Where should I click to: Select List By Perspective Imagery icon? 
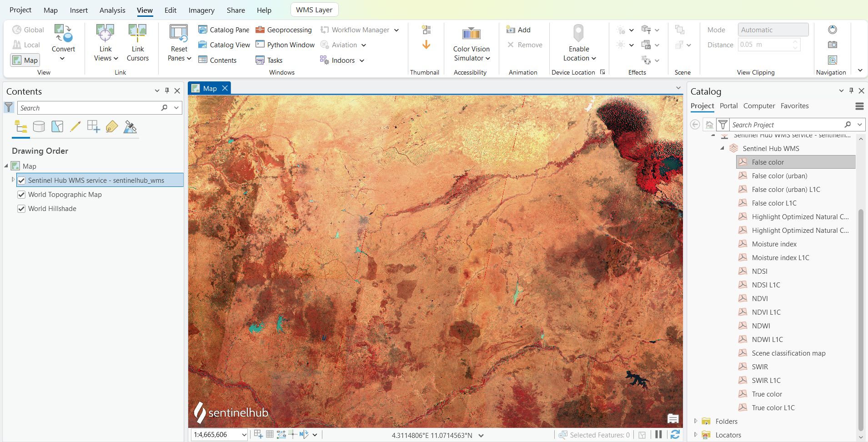(130, 126)
